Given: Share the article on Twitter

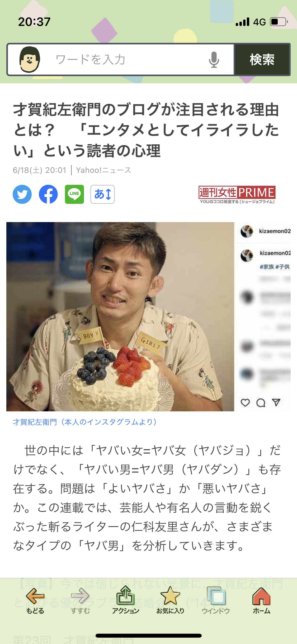Looking at the screenshot, I should (x=22, y=194).
